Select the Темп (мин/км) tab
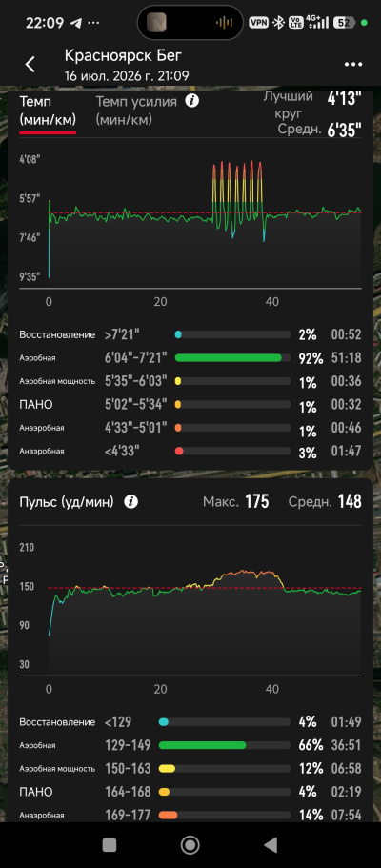 coord(48,111)
